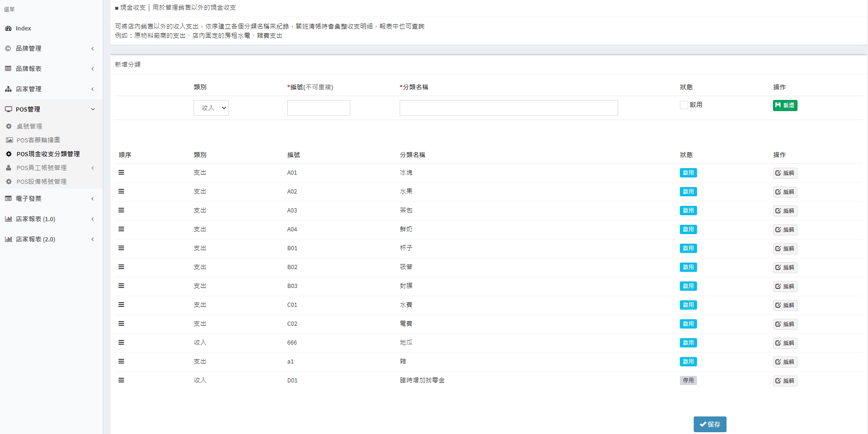Click the 電子發票 sidebar icon
The height and width of the screenshot is (434, 868).
[8, 199]
